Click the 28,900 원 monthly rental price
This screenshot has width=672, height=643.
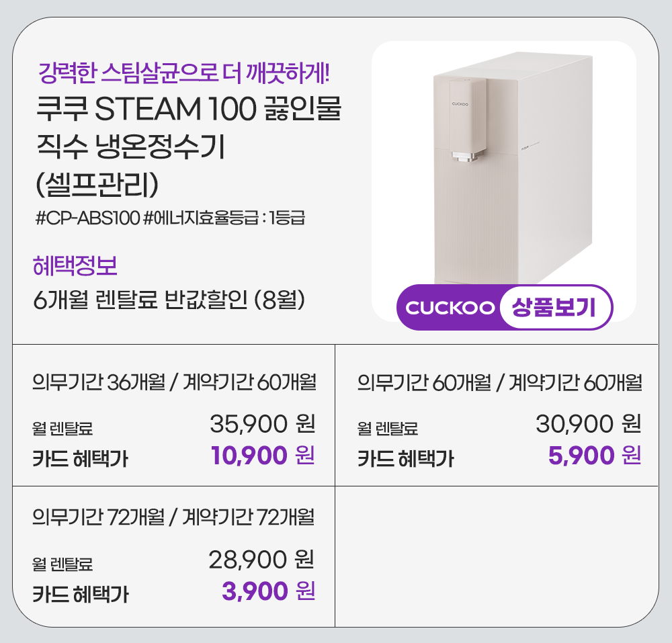[261, 559]
